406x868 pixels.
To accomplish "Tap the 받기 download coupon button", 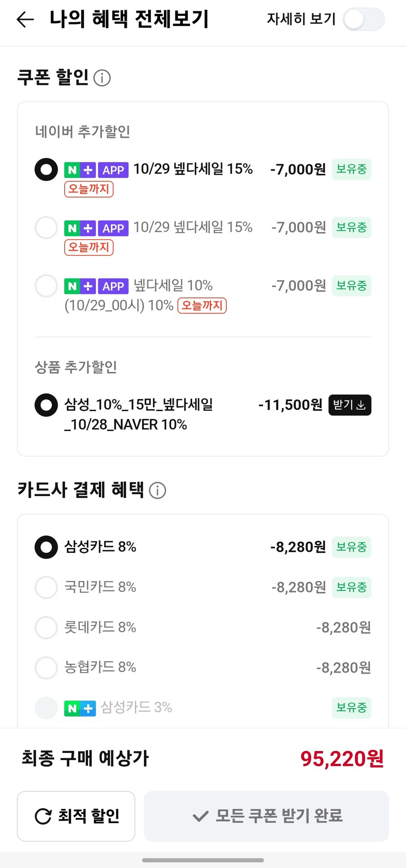I will (x=350, y=405).
